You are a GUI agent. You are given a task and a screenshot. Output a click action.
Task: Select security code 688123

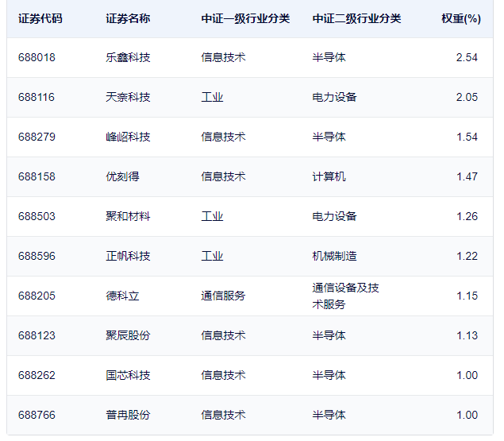tap(37, 336)
